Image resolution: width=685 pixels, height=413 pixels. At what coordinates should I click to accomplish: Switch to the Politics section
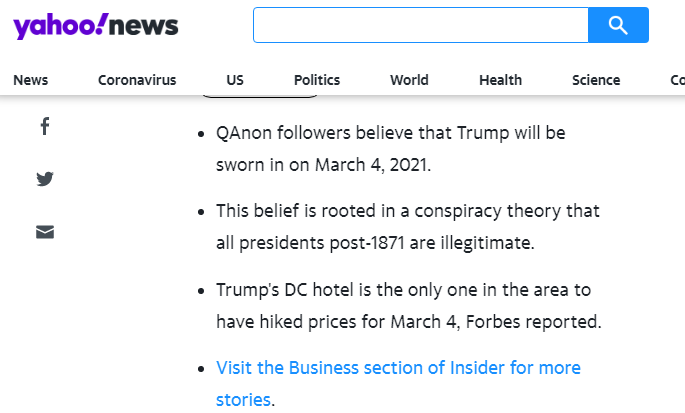317,80
